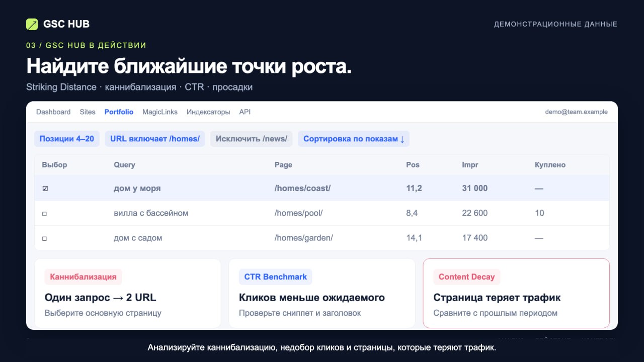Check the вилла с бассейном row checkbox
644x362 pixels.
(x=45, y=214)
